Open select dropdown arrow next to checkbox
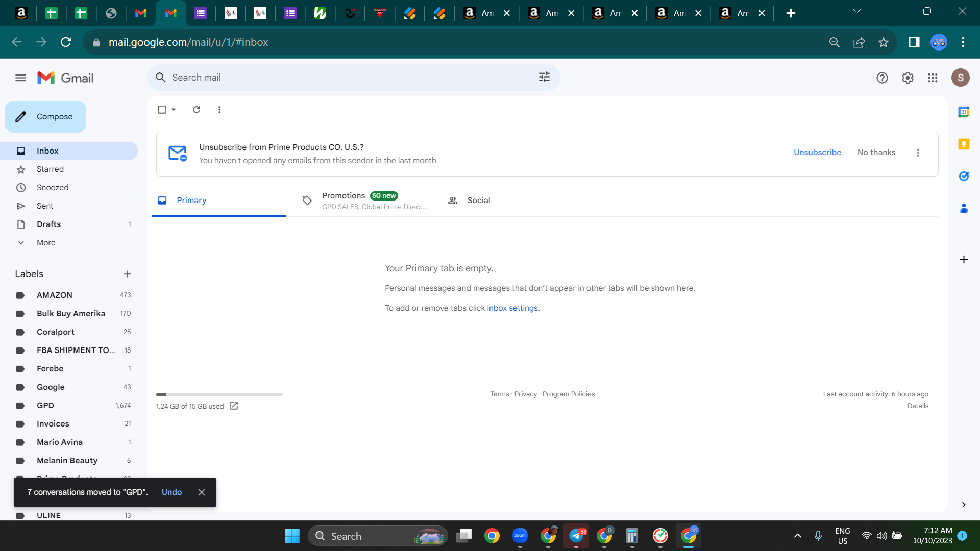The height and width of the screenshot is (551, 980). tap(174, 110)
